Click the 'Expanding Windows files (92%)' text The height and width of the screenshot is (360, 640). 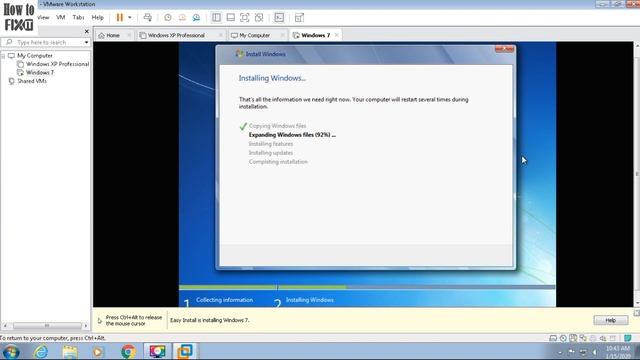tap(292, 135)
